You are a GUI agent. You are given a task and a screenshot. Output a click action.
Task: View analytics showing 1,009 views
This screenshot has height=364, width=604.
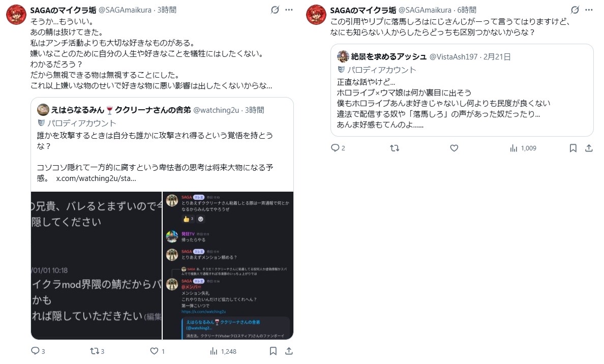coord(523,148)
